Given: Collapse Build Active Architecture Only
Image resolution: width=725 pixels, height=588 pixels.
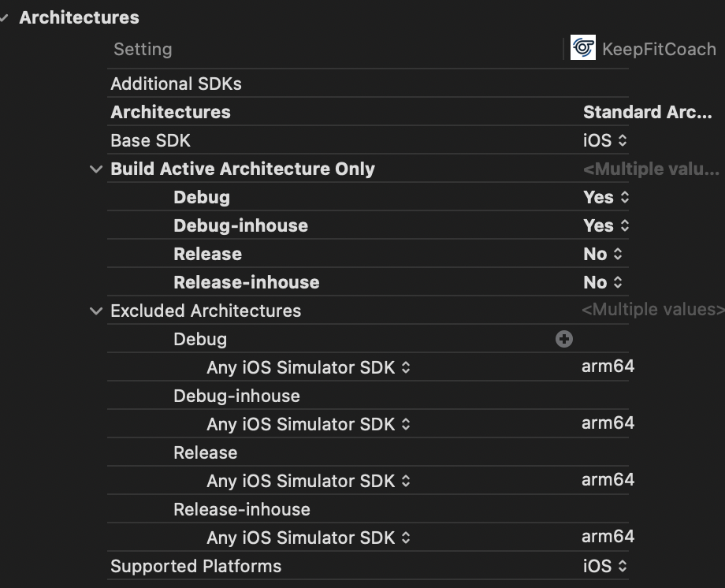Looking at the screenshot, I should [95, 169].
